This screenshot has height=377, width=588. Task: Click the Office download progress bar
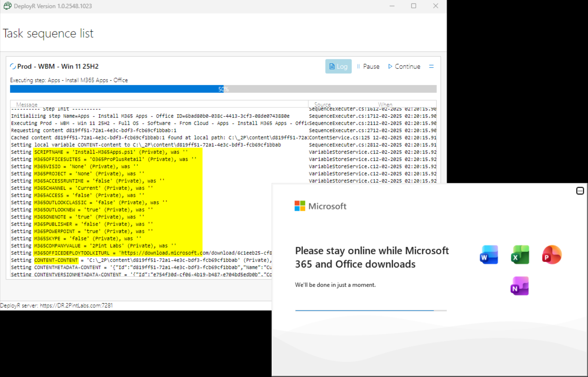pos(371,310)
